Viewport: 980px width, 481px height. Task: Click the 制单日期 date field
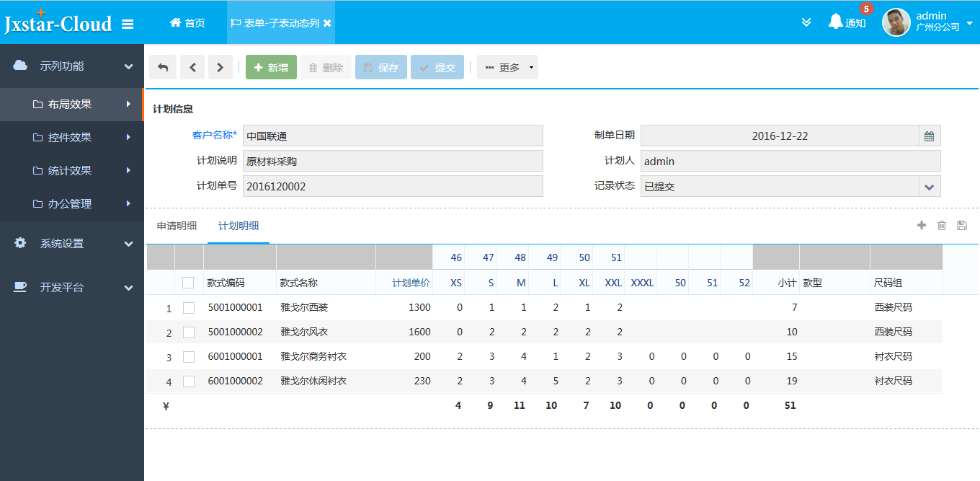780,136
